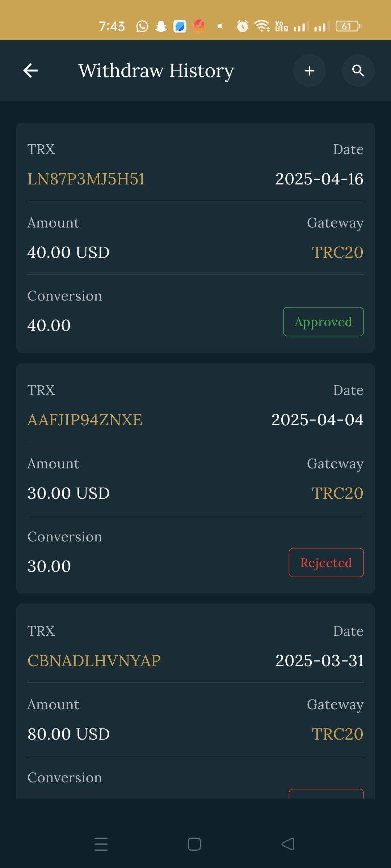Screen dimensions: 391x868
Task: Select the Withdraw History page title
Action: pos(156,71)
